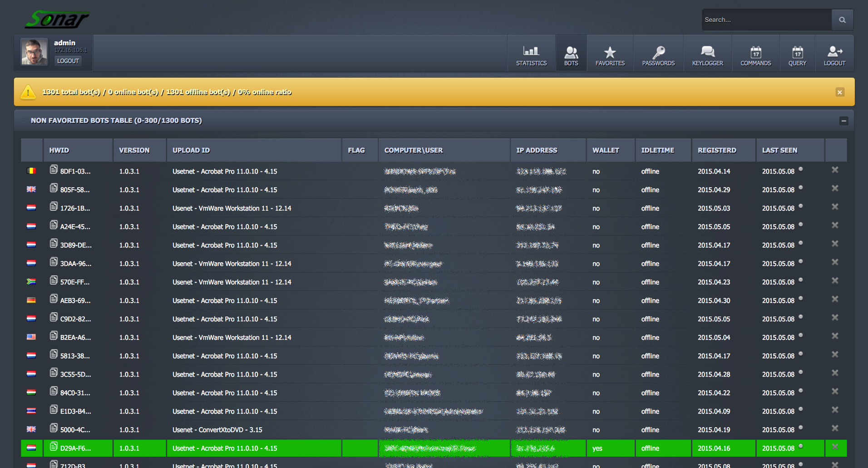
Task: Collapse the Non Favorited Bots Table panel
Action: coord(843,121)
